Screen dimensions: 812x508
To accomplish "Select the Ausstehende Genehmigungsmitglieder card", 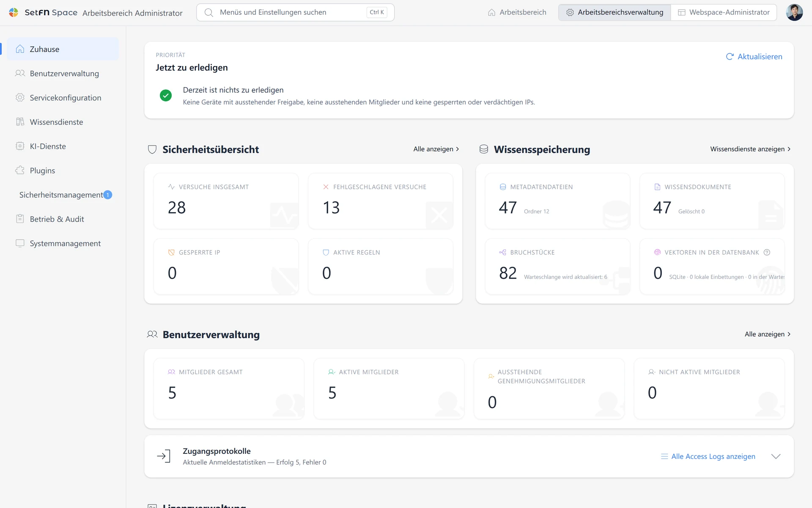I will 549,389.
